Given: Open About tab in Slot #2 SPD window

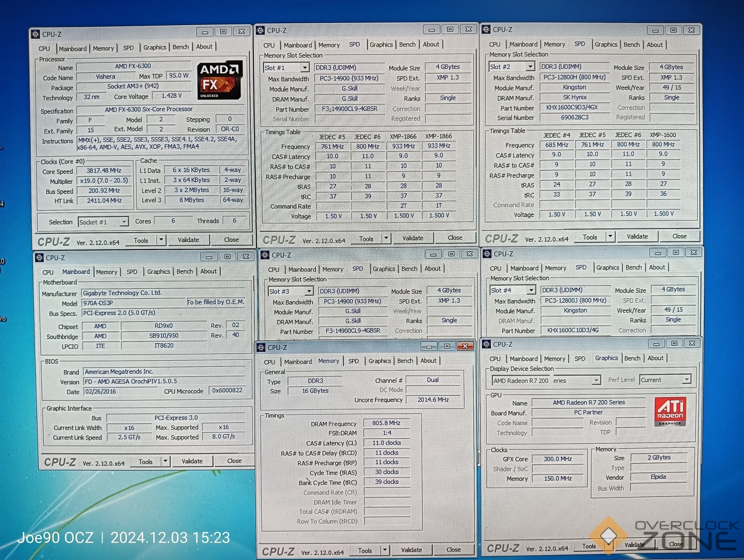Looking at the screenshot, I should click(655, 45).
